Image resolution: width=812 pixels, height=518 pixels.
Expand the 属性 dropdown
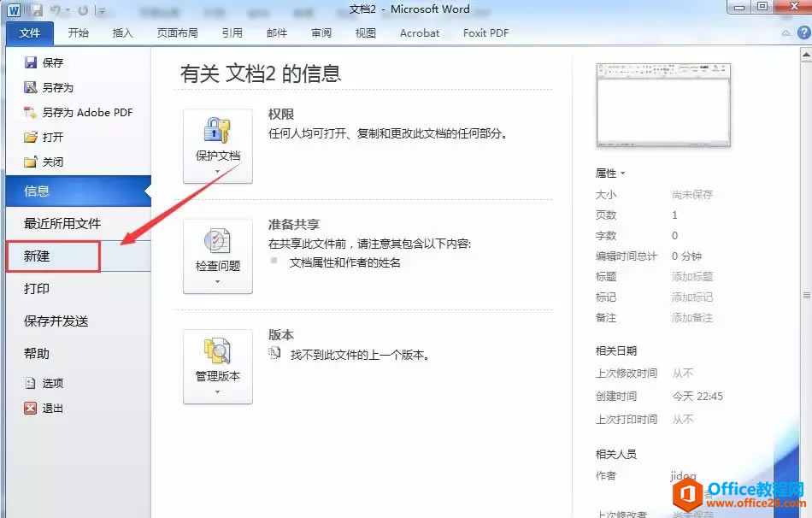610,173
